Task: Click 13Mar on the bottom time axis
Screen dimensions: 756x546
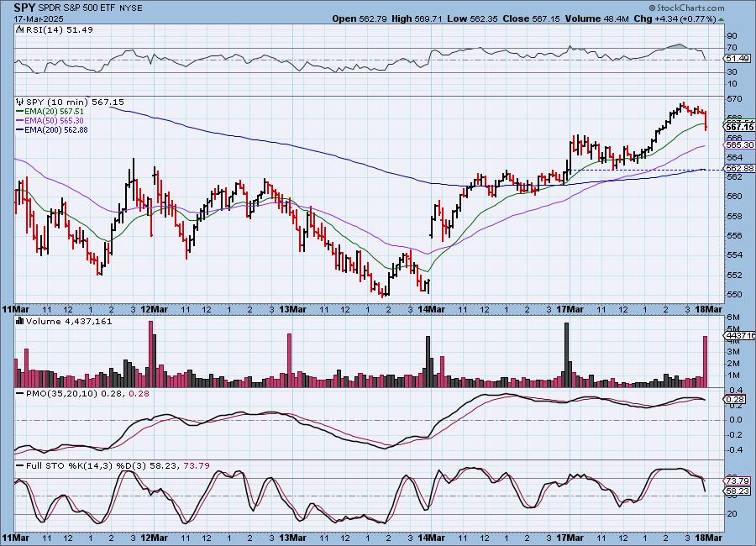Action: [x=292, y=538]
